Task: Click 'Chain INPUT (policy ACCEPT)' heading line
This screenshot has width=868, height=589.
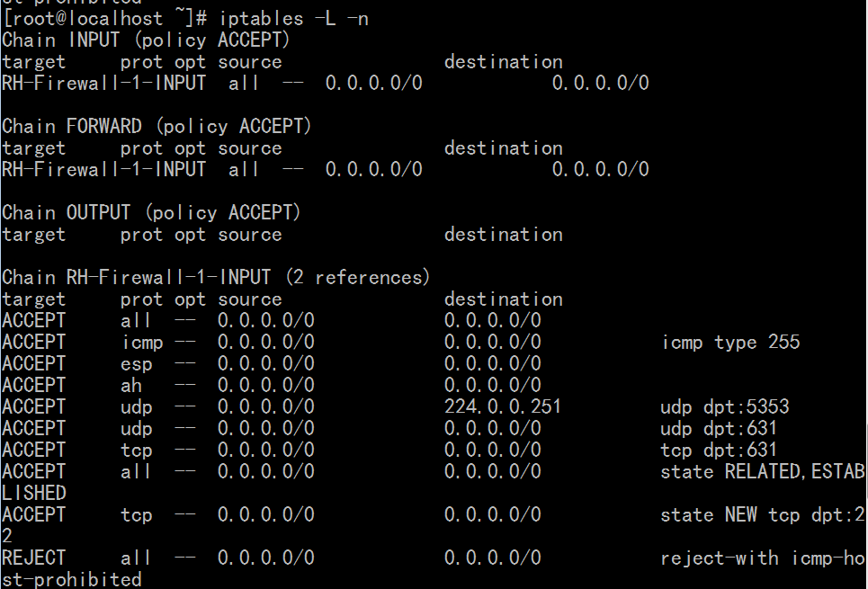Action: pos(146,40)
